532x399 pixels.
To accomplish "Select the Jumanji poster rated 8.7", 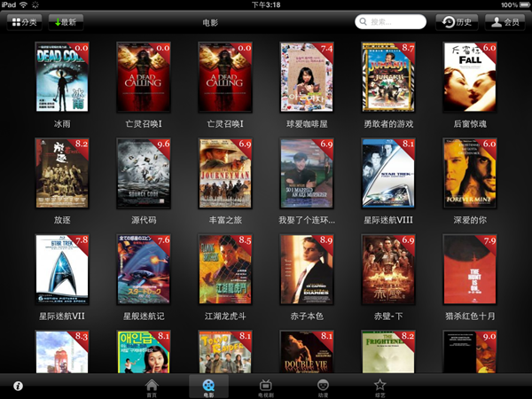I will [x=388, y=77].
